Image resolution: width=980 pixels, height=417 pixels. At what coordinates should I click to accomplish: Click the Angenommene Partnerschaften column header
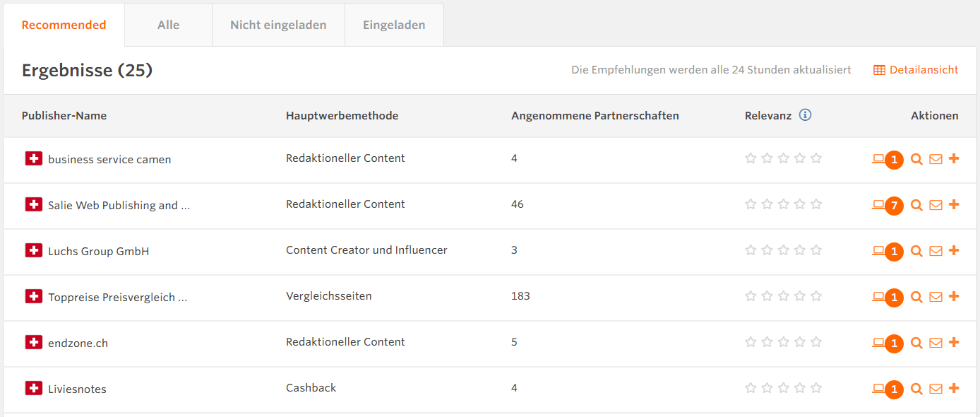pos(594,116)
